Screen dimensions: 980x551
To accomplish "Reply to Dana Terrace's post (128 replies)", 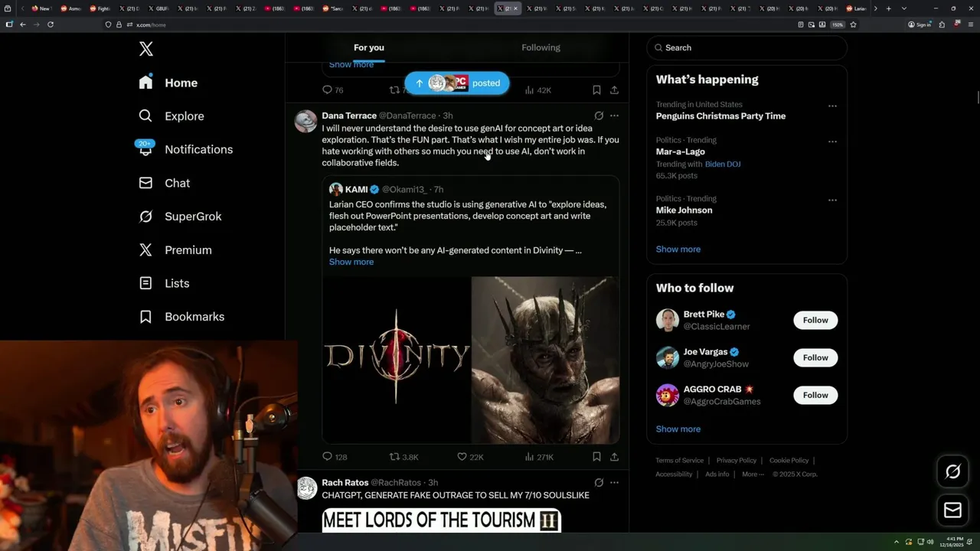I will [335, 457].
